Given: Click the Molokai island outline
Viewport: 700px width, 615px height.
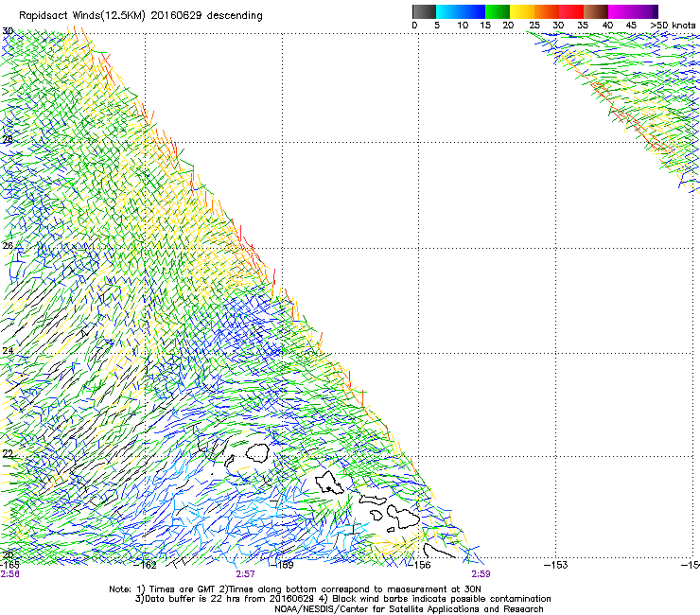Looking at the screenshot, I should click(372, 500).
